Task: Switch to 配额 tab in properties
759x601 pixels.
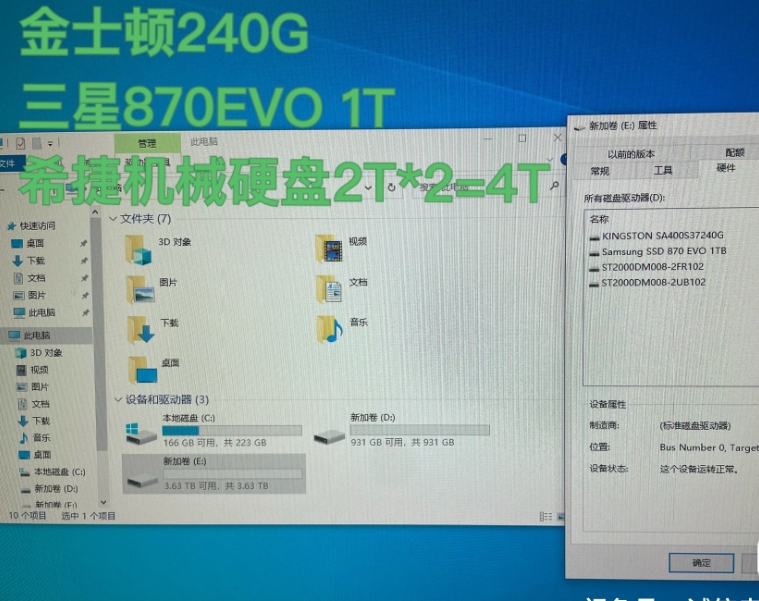Action: coord(734,153)
